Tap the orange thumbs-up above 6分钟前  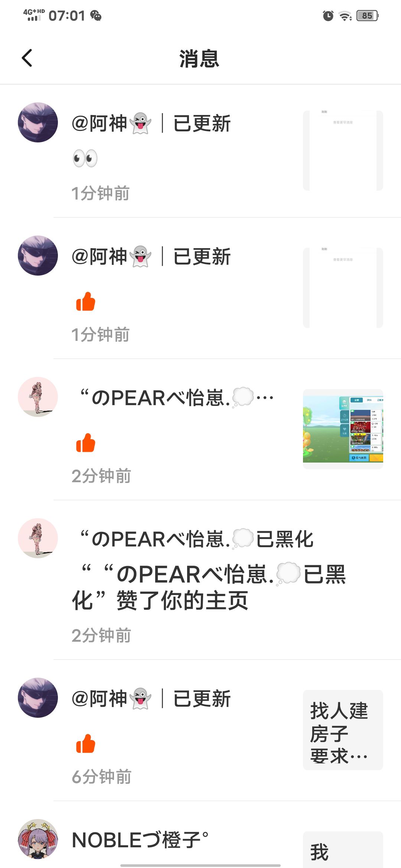86,743
